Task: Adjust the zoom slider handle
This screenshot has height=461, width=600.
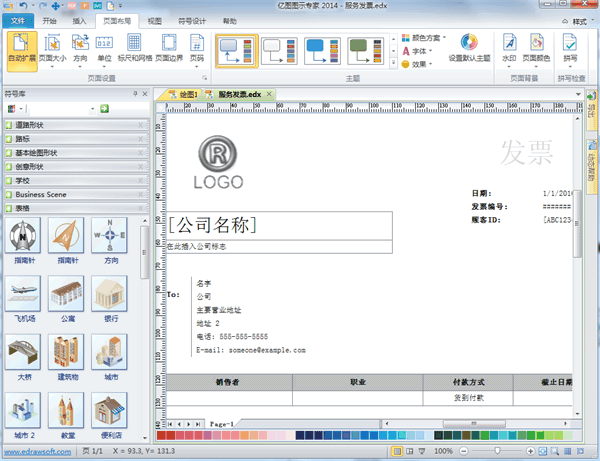Action: 497,451
